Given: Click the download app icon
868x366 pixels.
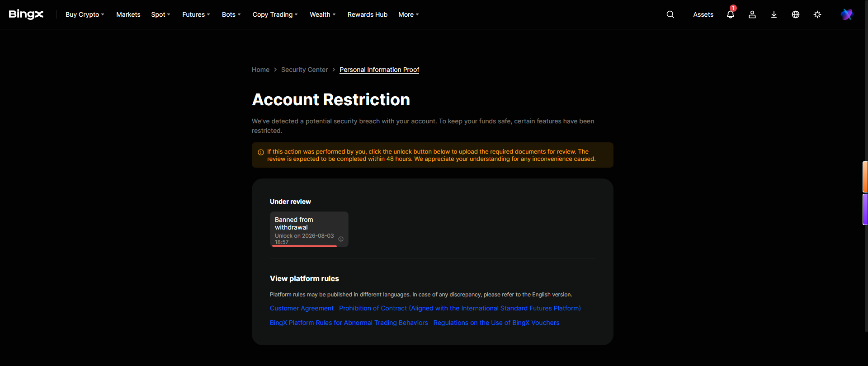Looking at the screenshot, I should point(774,14).
